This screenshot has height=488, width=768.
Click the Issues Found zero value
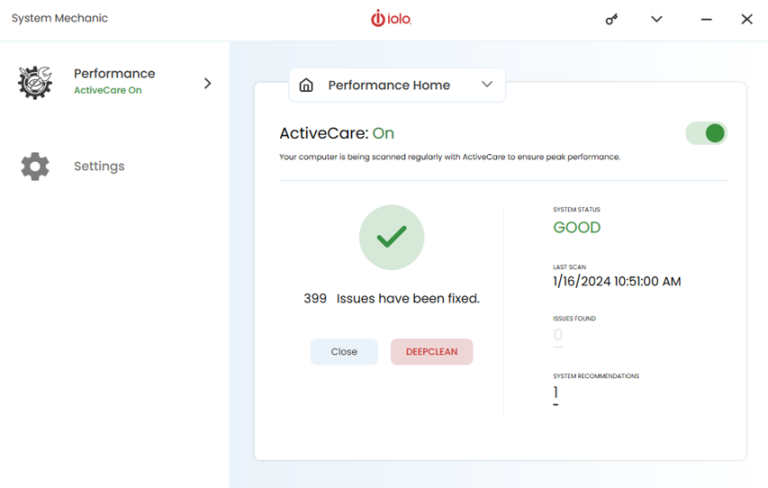pyautogui.click(x=558, y=335)
